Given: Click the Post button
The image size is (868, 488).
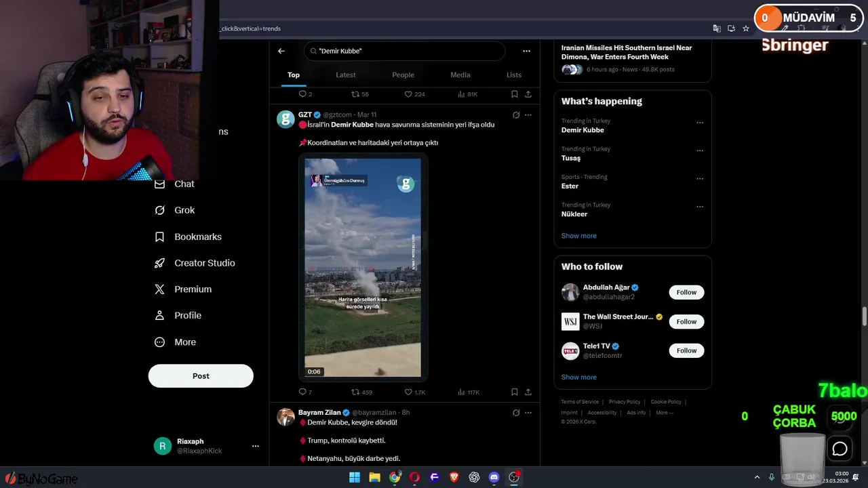Looking at the screenshot, I should coord(201,376).
